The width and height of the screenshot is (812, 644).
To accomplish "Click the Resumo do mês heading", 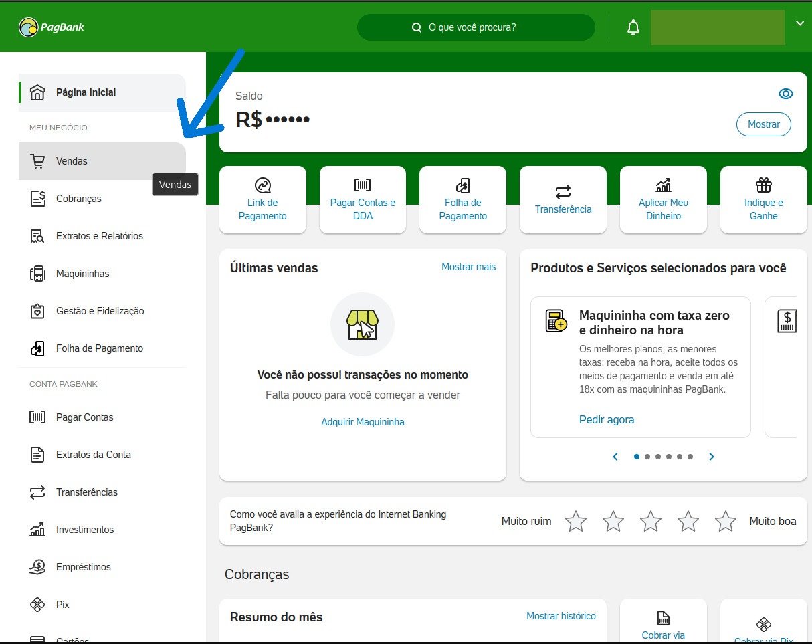I will click(x=276, y=617).
